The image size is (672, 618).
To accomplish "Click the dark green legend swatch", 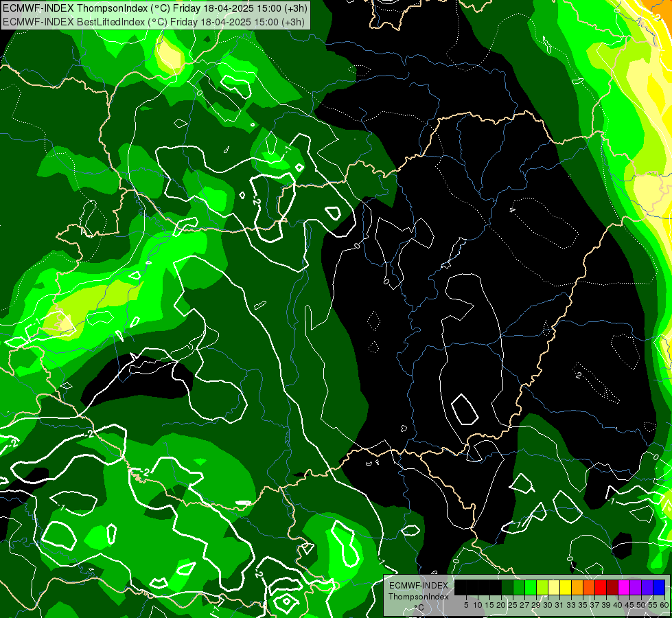I will pyautogui.click(x=507, y=587).
